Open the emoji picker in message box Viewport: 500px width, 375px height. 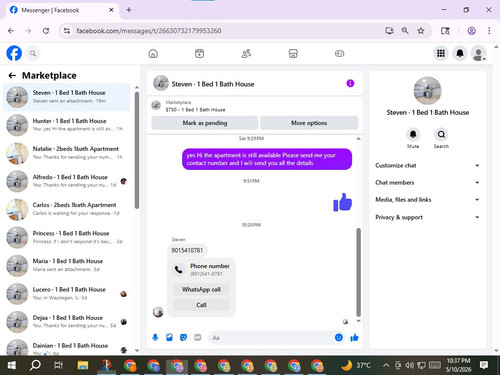coord(339,338)
